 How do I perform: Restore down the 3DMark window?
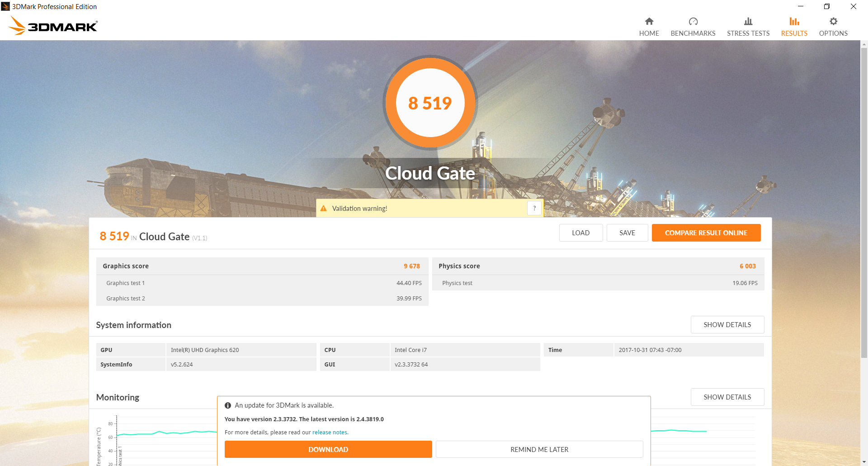point(827,6)
